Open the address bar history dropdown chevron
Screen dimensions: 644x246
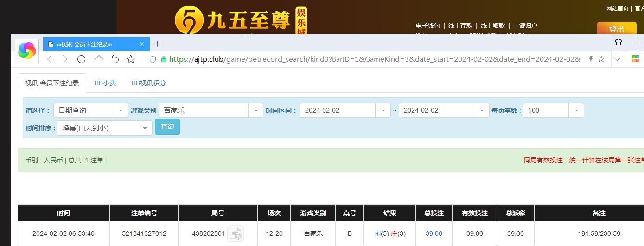pos(617,59)
